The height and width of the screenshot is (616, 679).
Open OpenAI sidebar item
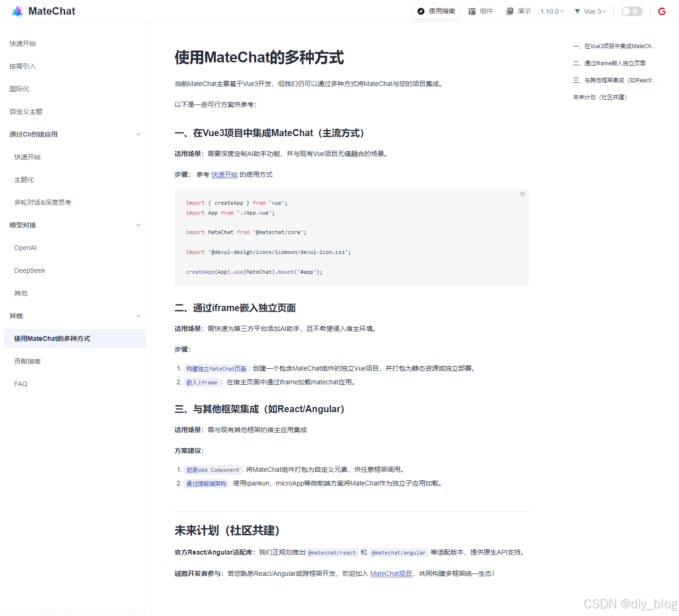pyautogui.click(x=25, y=248)
